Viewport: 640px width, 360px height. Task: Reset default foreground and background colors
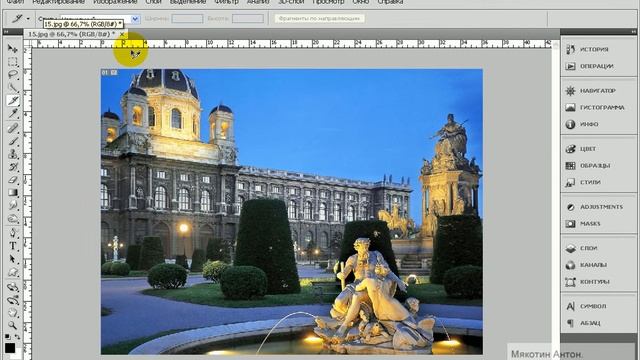[x=8, y=337]
